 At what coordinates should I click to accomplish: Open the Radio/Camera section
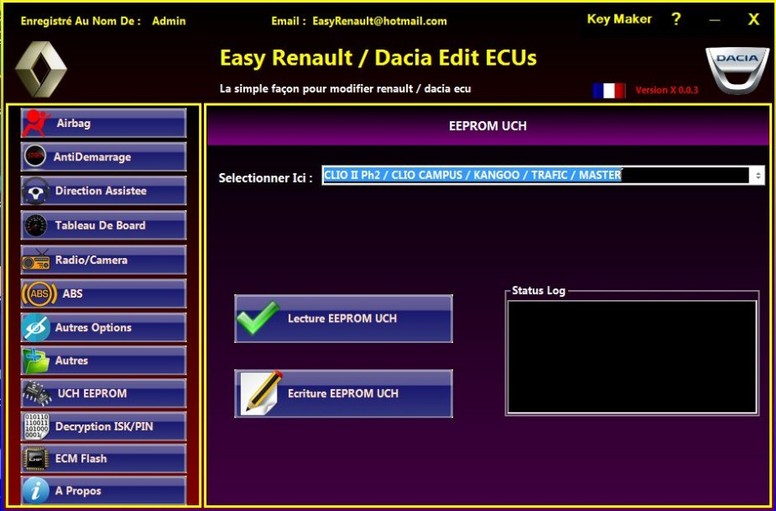(103, 260)
